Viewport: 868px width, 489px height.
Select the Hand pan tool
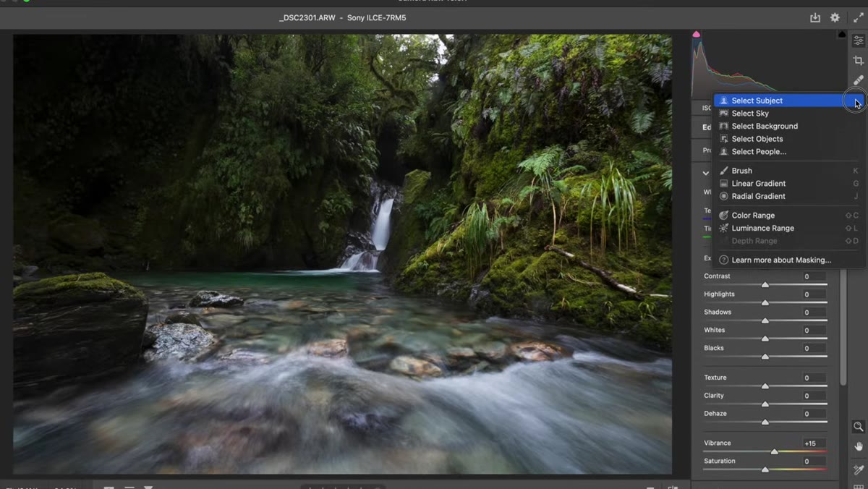click(859, 446)
